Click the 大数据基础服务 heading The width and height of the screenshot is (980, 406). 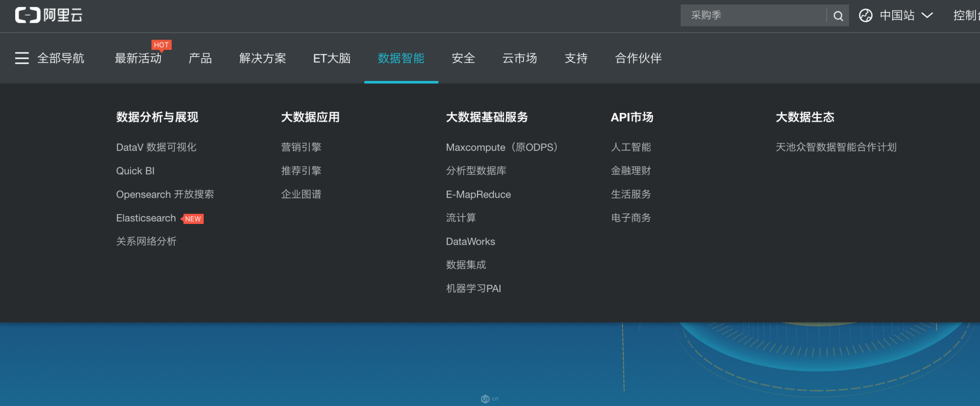[487, 117]
